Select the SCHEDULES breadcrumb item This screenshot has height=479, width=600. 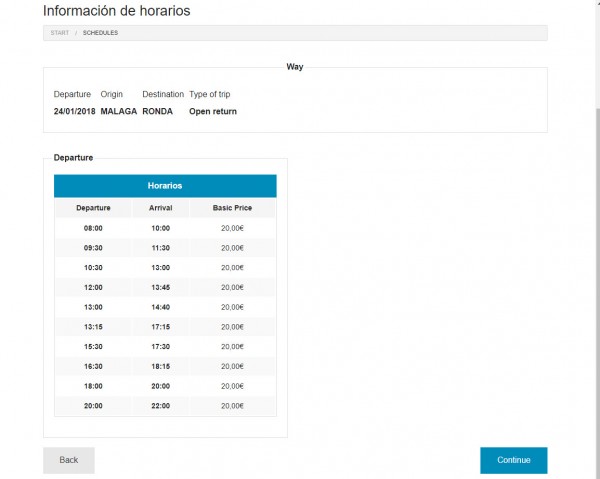(x=100, y=33)
